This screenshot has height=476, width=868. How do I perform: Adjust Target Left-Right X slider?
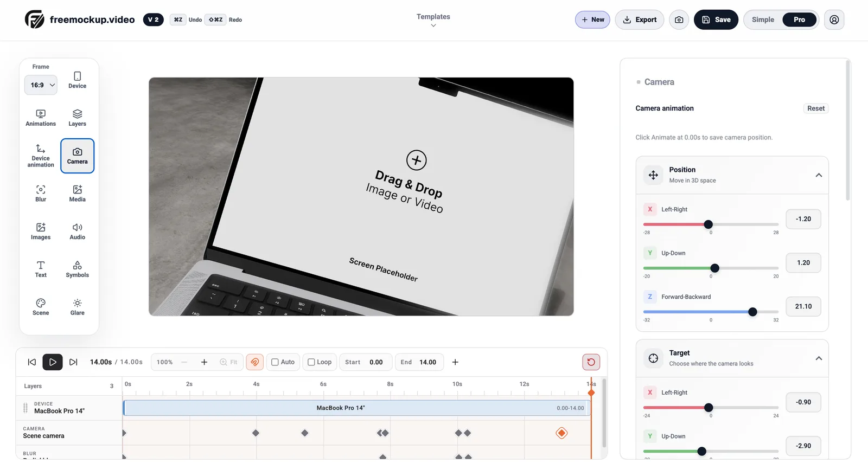711,408
